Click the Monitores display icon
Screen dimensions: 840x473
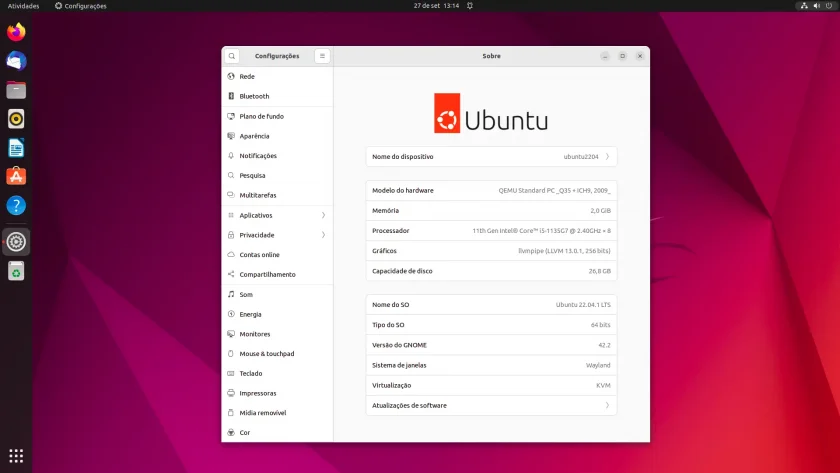(231, 334)
